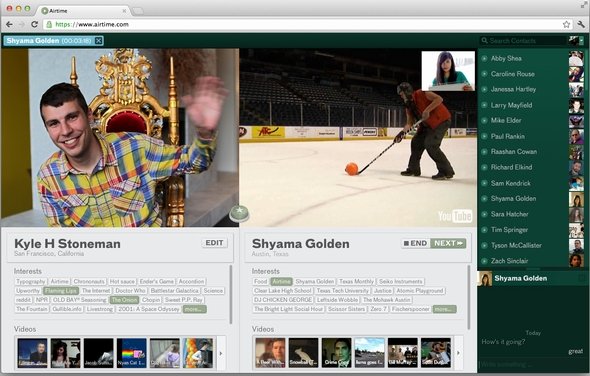The height and width of the screenshot is (376, 590).
Task: Click the browser forward arrow
Action: pos(21,24)
